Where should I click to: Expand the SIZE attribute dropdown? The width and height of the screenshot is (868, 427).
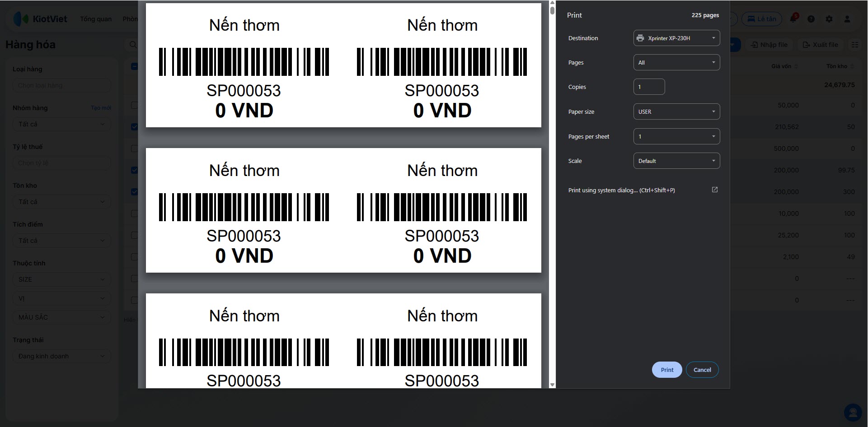[62, 279]
